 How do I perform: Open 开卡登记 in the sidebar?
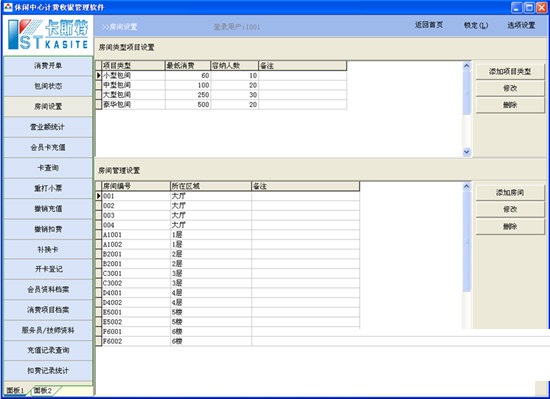tap(48, 269)
